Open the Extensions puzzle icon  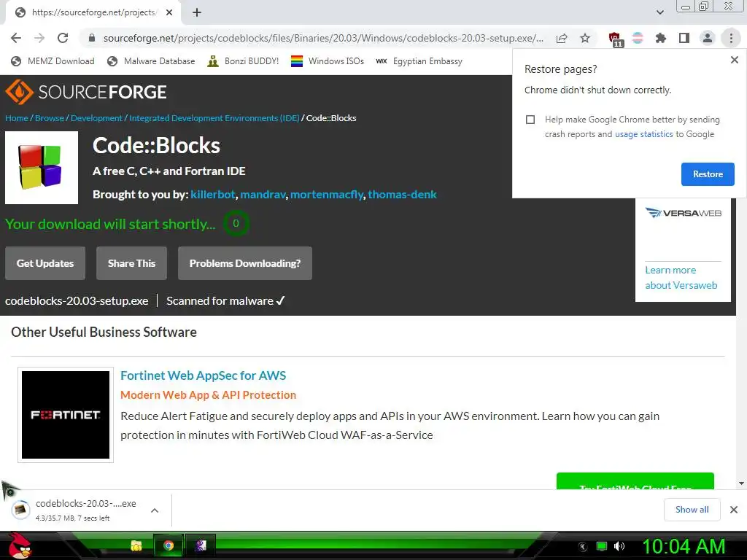[660, 38]
